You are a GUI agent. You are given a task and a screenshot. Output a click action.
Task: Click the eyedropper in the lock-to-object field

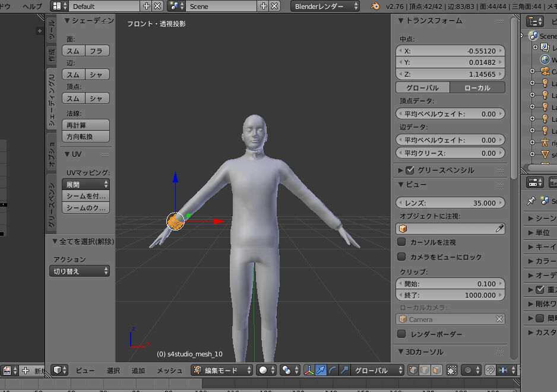pyautogui.click(x=499, y=229)
